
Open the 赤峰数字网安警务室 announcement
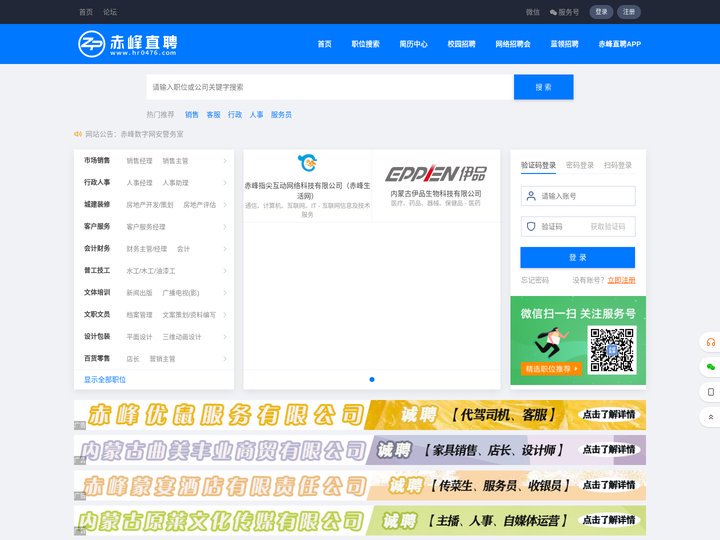[x=152, y=134]
